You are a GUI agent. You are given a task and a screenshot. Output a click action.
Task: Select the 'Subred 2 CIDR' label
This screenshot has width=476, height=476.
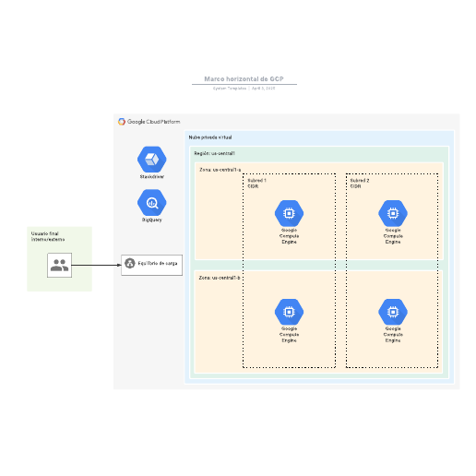[360, 184]
